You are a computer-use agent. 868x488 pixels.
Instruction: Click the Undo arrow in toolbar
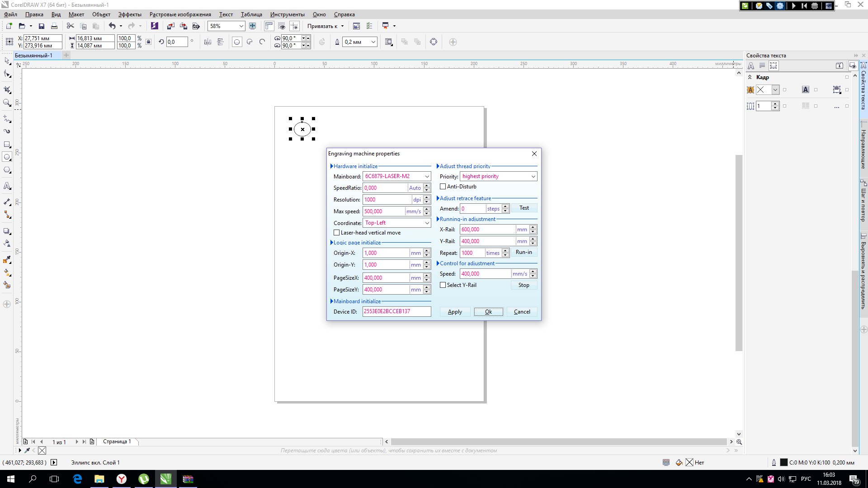click(112, 26)
